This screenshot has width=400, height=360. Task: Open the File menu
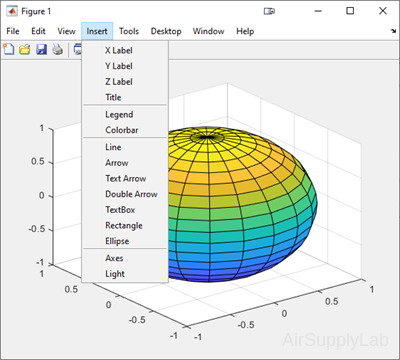13,31
